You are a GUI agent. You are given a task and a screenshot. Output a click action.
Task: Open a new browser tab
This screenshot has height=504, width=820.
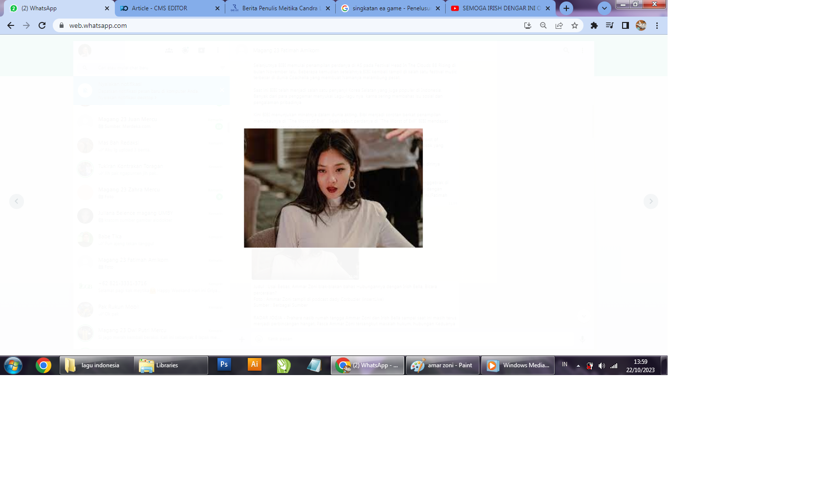coord(566,8)
